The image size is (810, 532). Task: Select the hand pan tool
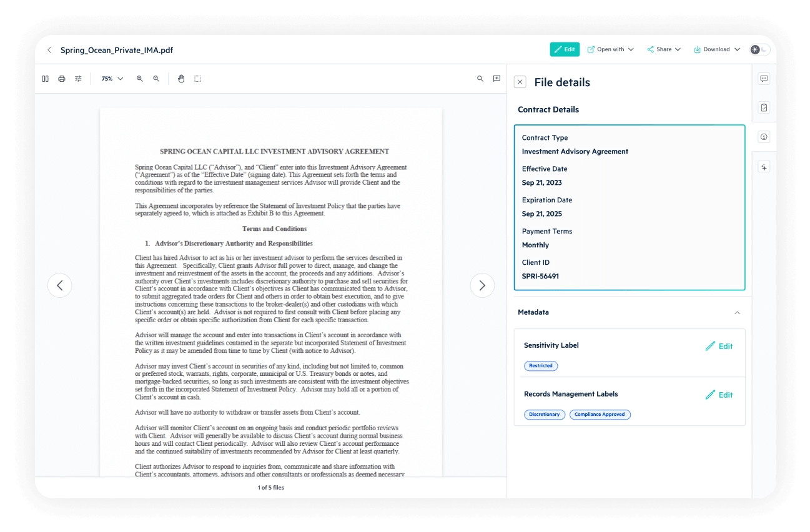point(181,79)
